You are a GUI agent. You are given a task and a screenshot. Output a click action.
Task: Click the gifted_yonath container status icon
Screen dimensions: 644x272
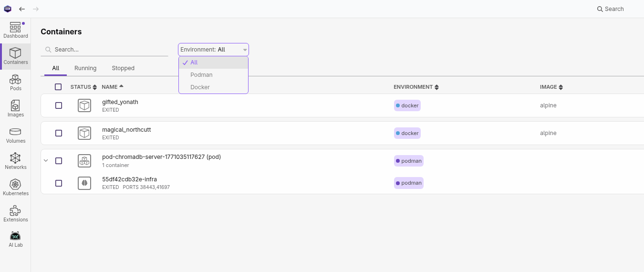point(84,105)
